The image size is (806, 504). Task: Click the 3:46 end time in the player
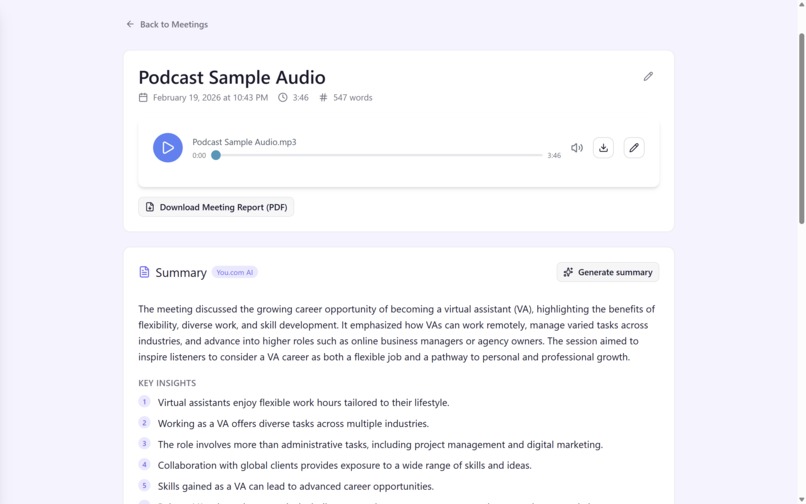pyautogui.click(x=554, y=155)
